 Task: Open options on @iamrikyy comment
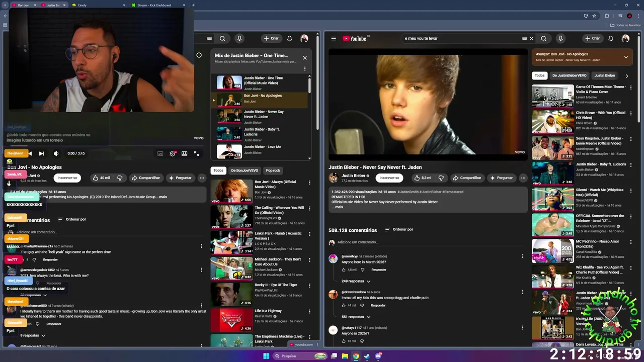click(522, 257)
